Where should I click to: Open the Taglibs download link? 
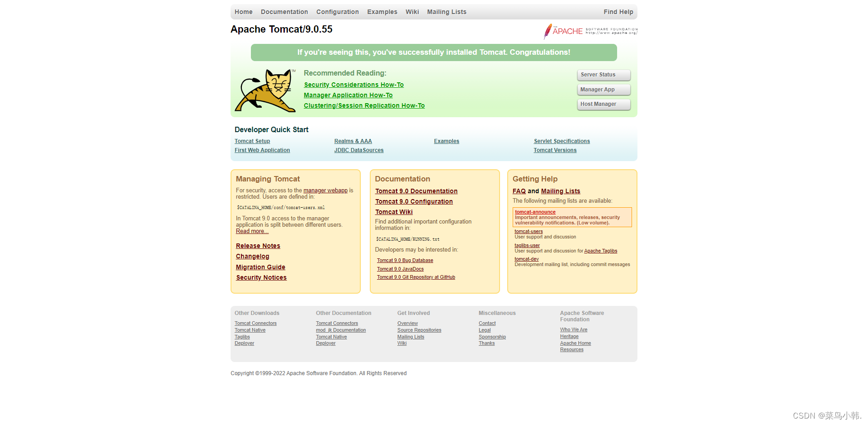coord(242,337)
